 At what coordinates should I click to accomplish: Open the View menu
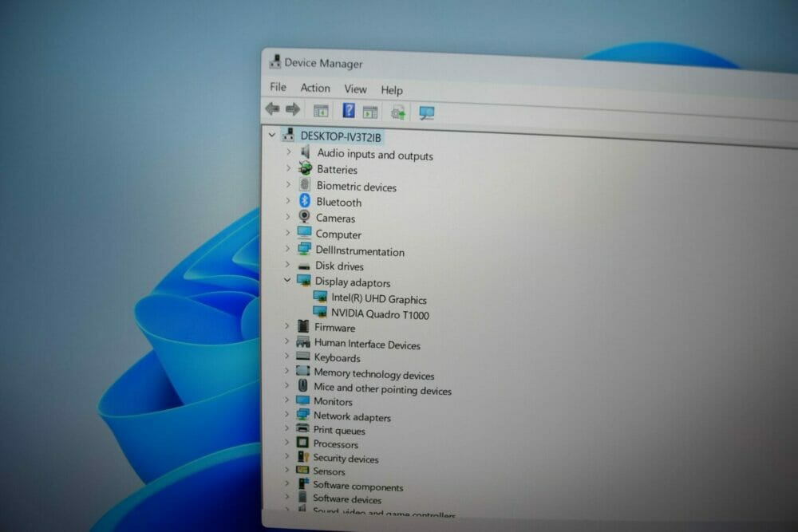355,89
